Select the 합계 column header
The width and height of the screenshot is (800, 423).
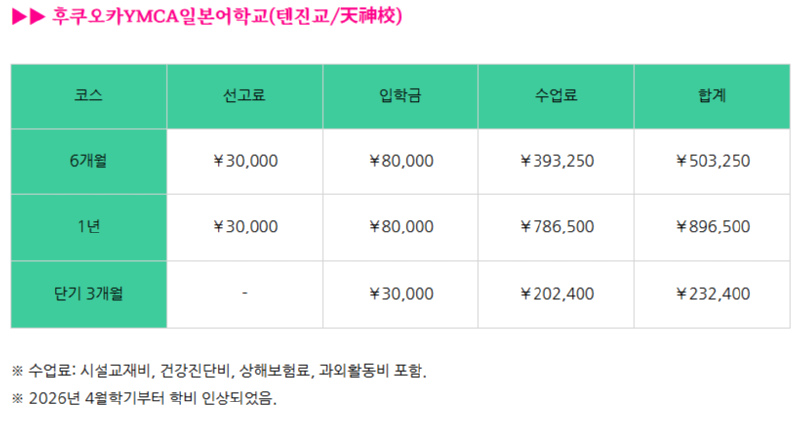click(x=712, y=96)
